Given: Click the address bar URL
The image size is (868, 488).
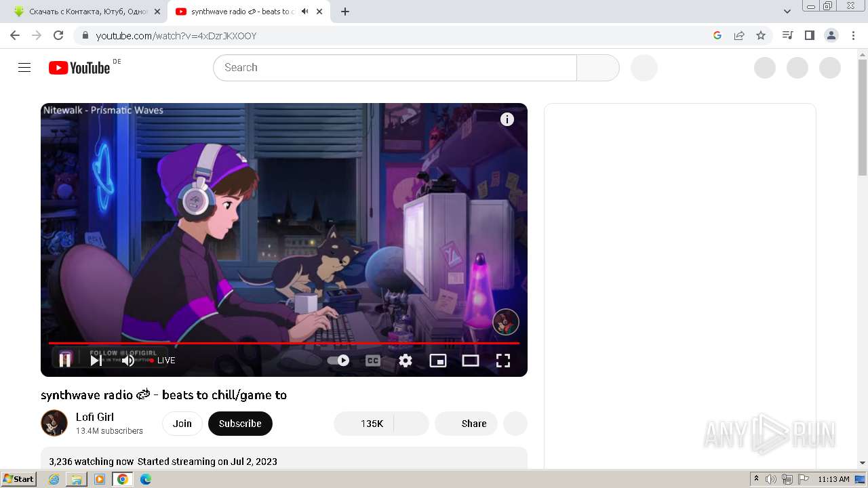Looking at the screenshot, I should 176,36.
